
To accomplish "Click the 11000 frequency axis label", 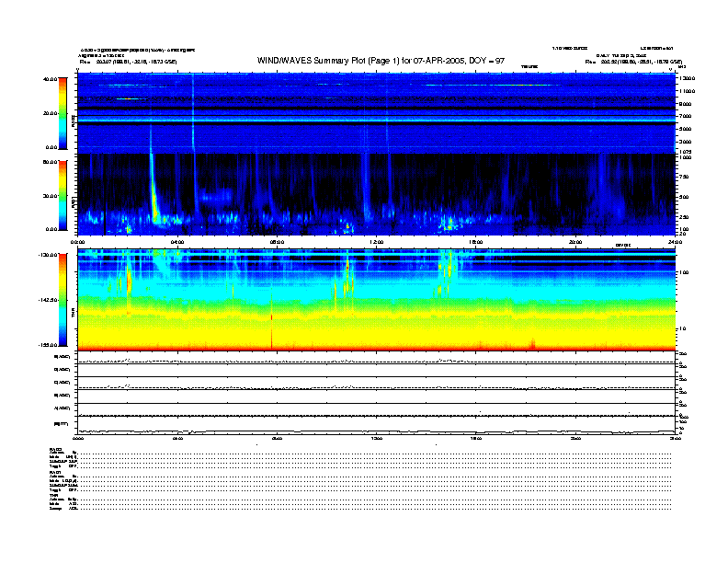I will 688,91.
